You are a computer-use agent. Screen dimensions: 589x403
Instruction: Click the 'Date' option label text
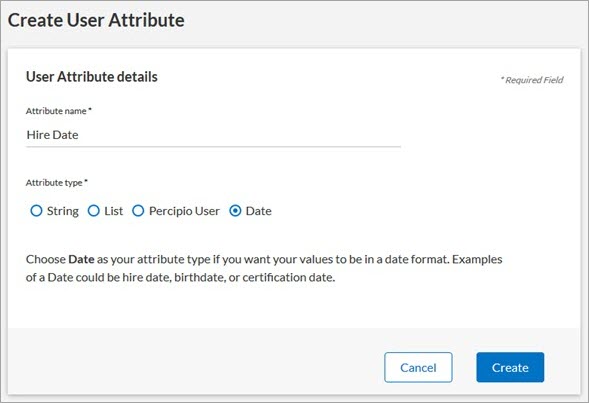tap(258, 211)
